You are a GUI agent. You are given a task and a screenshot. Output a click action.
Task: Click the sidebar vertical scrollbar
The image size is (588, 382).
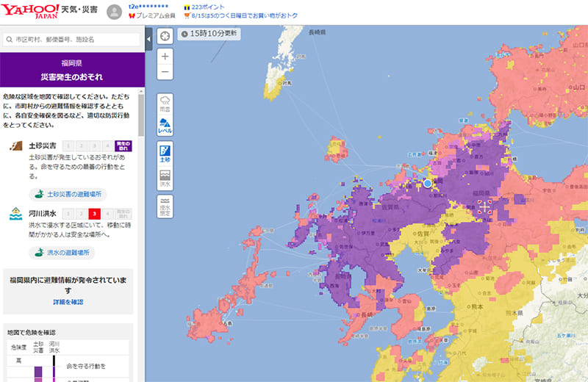coord(141,115)
